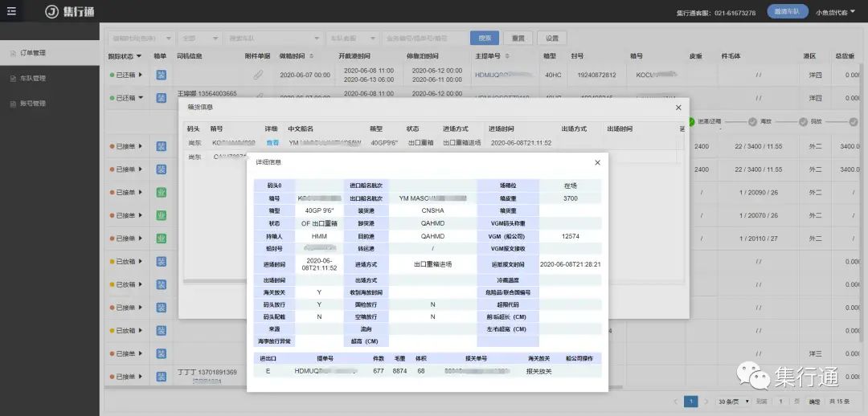Close the 详细信息 dialog
The image size is (868, 416).
coord(597,163)
